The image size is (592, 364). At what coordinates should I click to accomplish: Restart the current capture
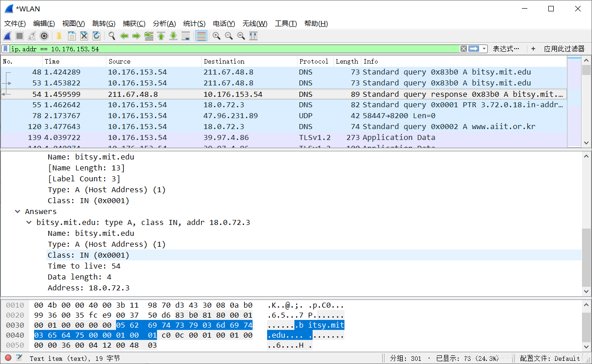(x=32, y=36)
